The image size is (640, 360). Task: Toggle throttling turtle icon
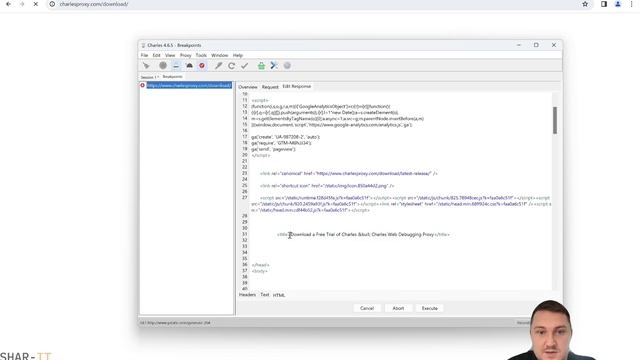point(189,65)
